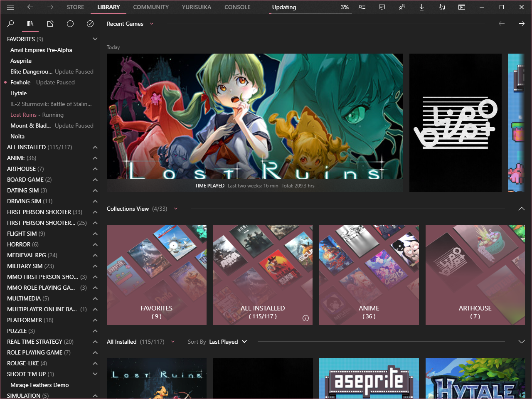Go forward with the top-bar arrow
532x399 pixels.
(x=50, y=7)
